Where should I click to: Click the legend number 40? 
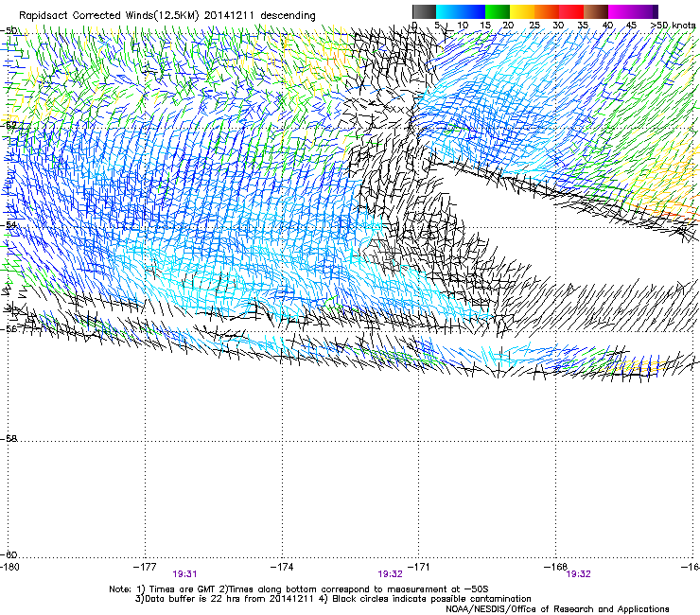coord(607,25)
